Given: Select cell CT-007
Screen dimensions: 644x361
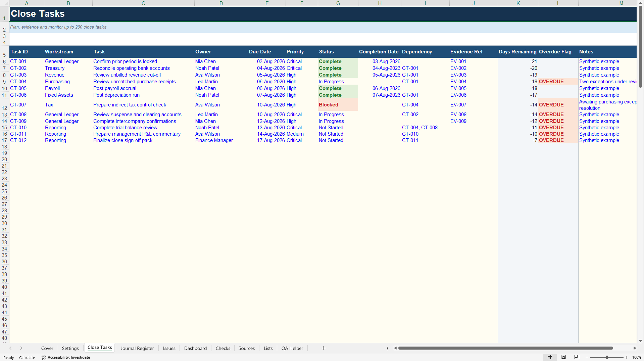Looking at the screenshot, I should (x=27, y=105).
